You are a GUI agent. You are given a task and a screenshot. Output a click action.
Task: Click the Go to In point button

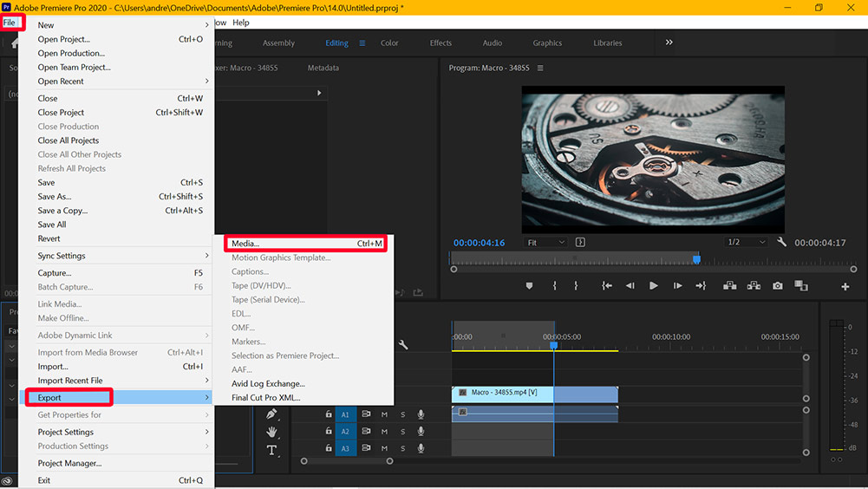click(607, 286)
